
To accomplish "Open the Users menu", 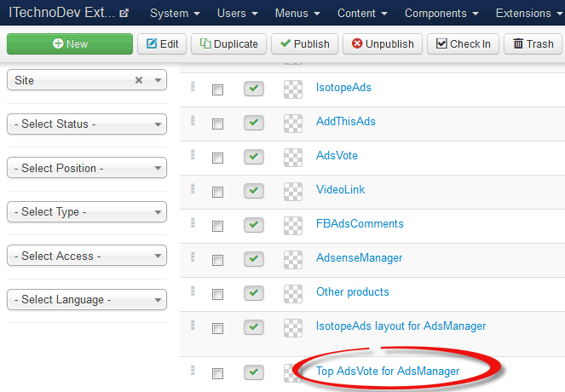I will pos(238,14).
